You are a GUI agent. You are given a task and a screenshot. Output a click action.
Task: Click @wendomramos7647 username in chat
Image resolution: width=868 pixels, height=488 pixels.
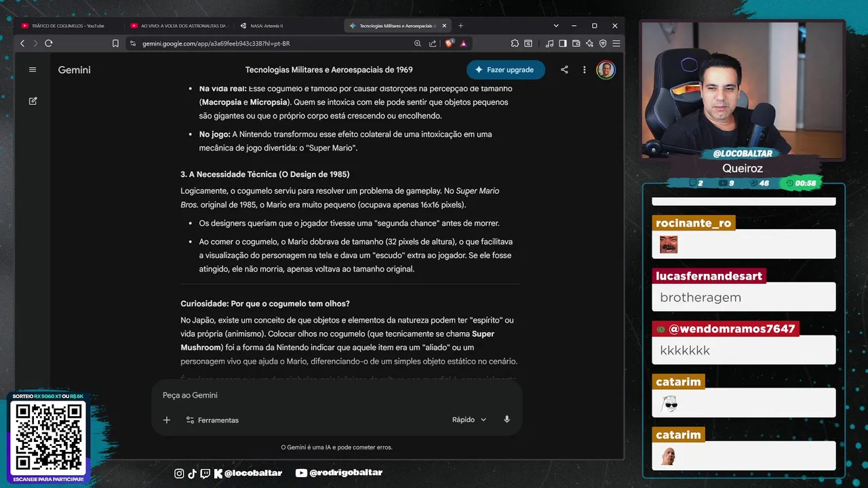[x=726, y=329]
